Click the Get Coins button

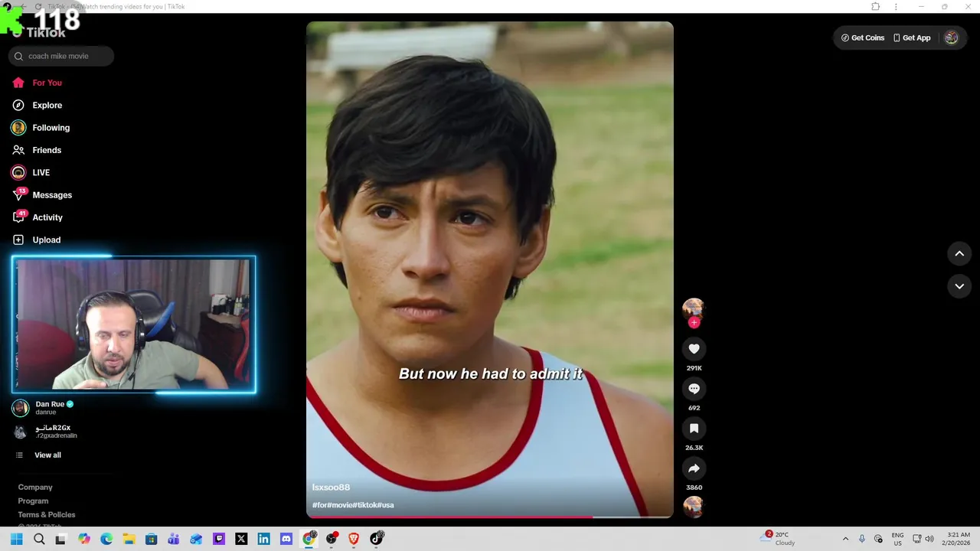click(x=863, y=37)
